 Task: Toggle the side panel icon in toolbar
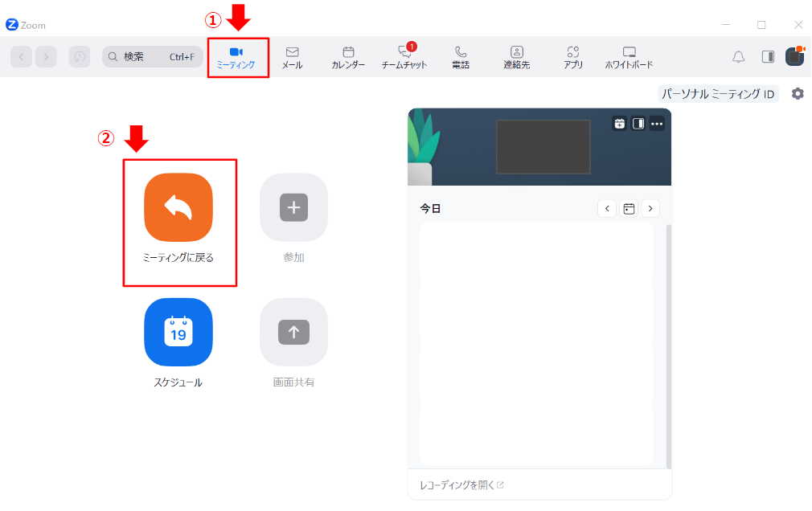pyautogui.click(x=768, y=56)
